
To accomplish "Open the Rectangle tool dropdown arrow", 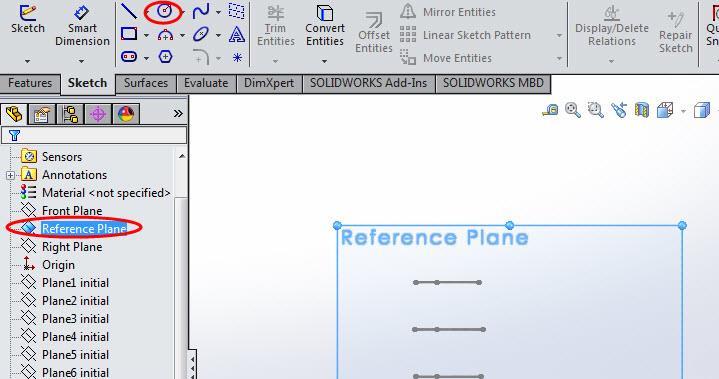I will click(146, 35).
